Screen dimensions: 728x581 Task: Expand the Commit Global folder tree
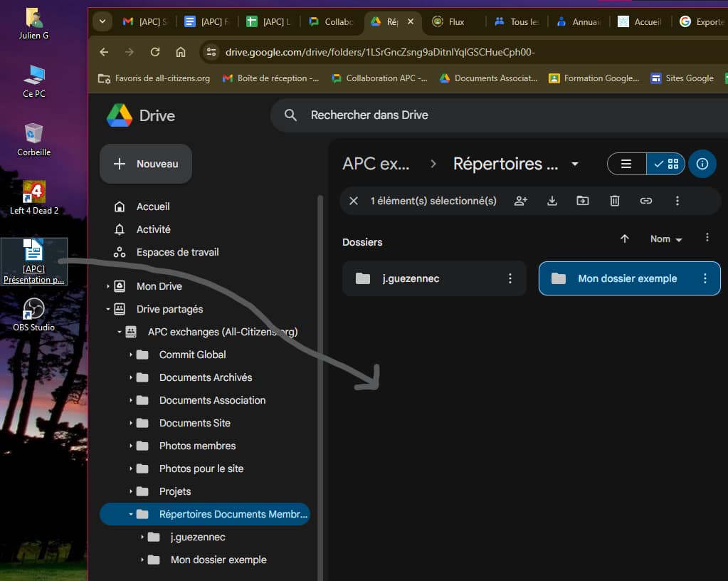[x=132, y=355]
